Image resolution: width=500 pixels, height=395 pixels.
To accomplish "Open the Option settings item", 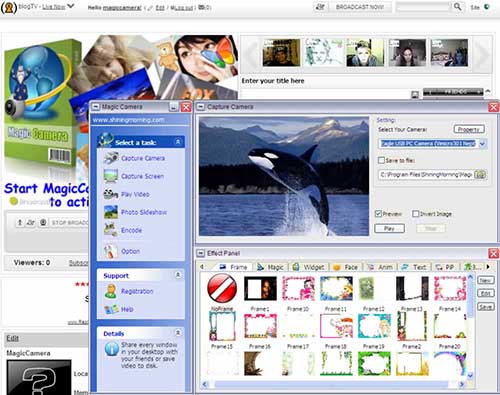I will [122, 251].
